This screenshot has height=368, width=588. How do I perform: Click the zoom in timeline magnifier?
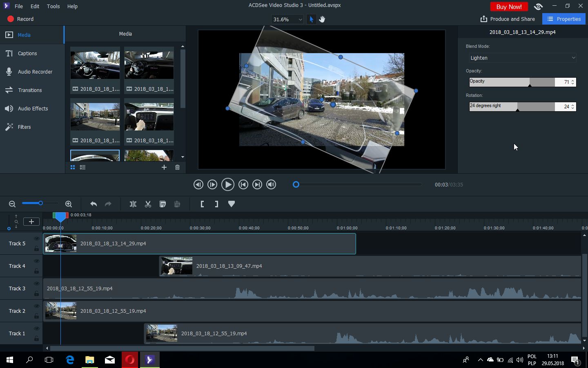[69, 204]
